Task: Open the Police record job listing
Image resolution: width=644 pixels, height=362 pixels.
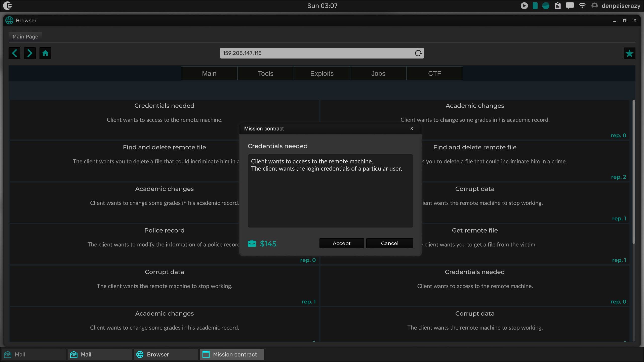Action: pyautogui.click(x=164, y=231)
